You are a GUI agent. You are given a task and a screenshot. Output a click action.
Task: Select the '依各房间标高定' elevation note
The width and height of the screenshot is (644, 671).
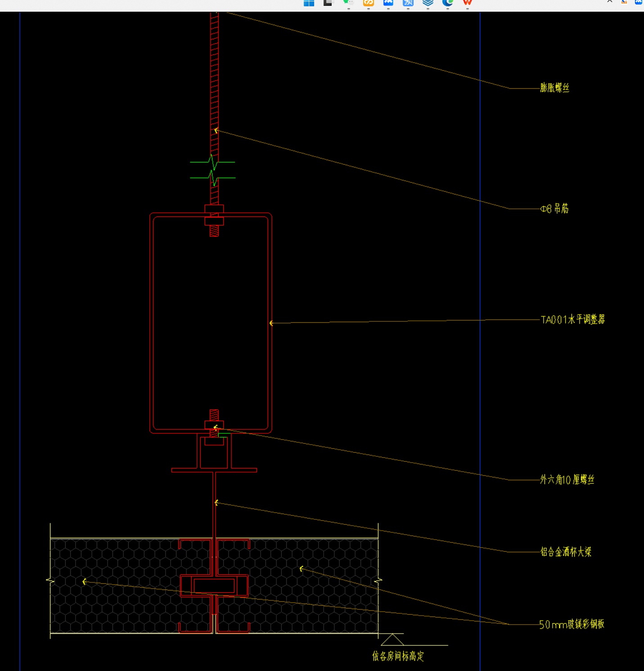(x=398, y=656)
